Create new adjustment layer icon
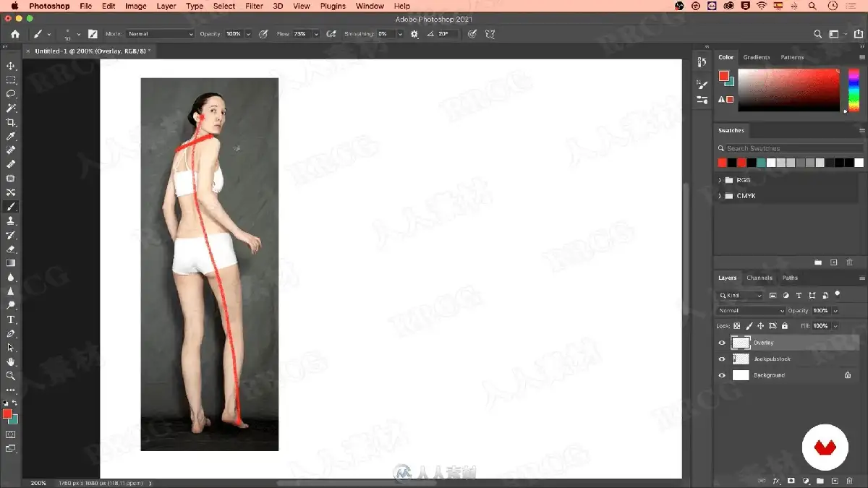This screenshot has width=868, height=488. (806, 480)
